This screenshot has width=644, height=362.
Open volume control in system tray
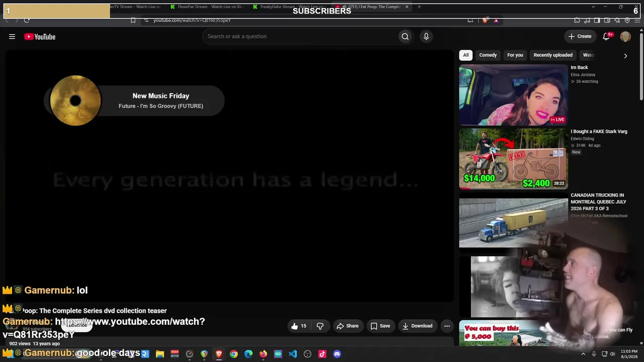612,354
